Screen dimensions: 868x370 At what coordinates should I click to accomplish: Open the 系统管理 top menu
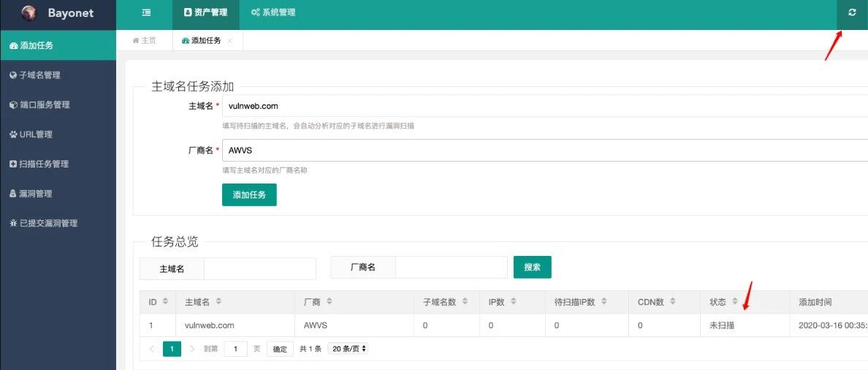273,12
